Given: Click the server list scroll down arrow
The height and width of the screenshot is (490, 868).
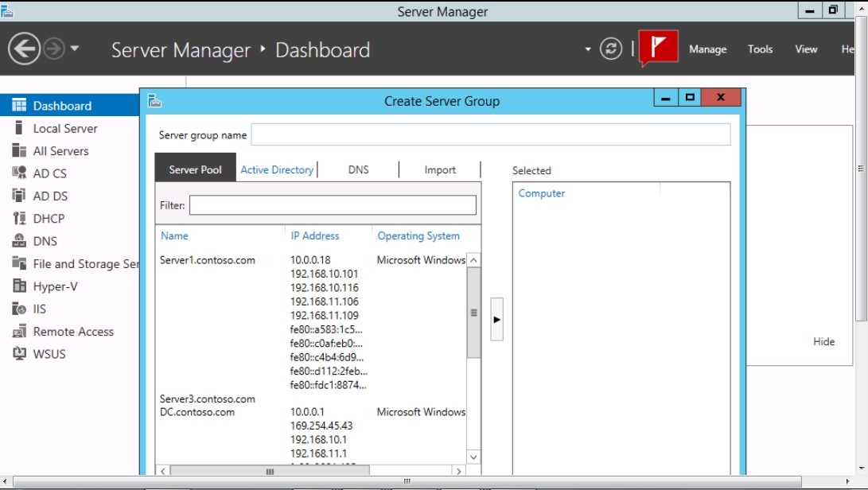Looking at the screenshot, I should click(473, 457).
